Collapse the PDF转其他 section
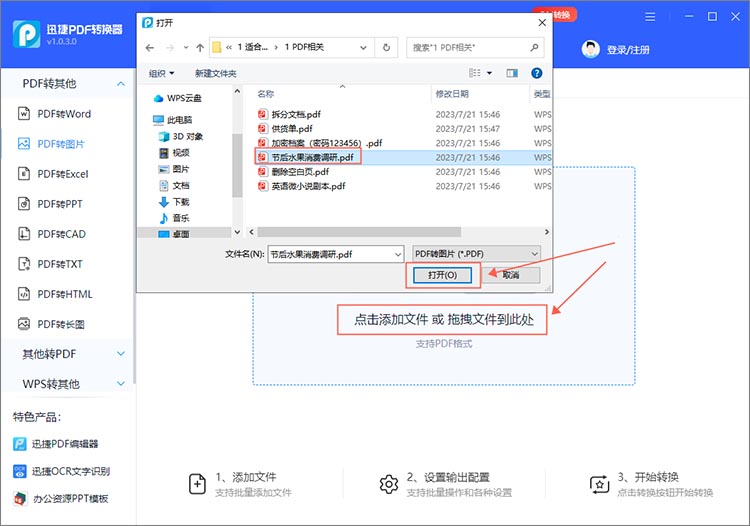Viewport: 750px width, 526px height. click(121, 84)
